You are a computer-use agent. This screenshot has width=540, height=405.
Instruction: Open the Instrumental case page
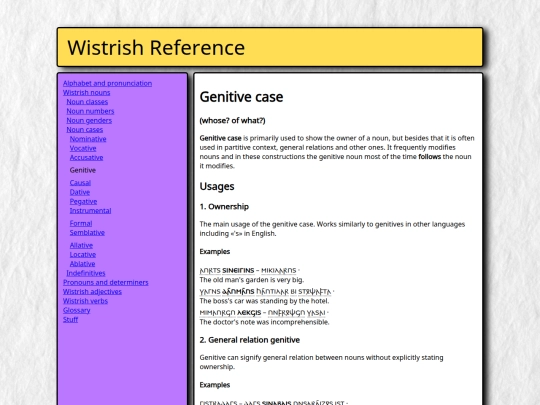[x=90, y=211]
